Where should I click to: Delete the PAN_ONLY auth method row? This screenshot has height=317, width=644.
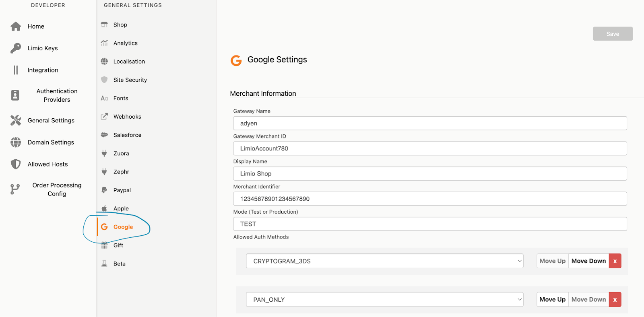tap(615, 300)
